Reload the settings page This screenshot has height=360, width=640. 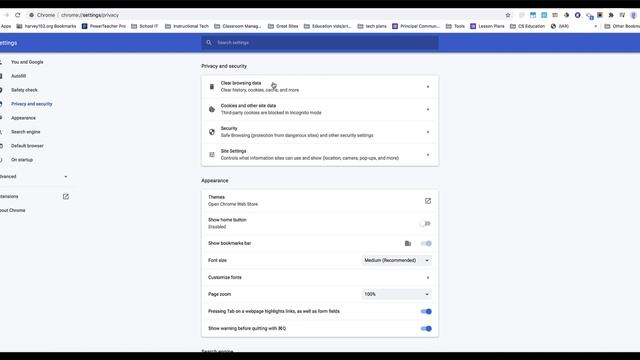[x=18, y=15]
